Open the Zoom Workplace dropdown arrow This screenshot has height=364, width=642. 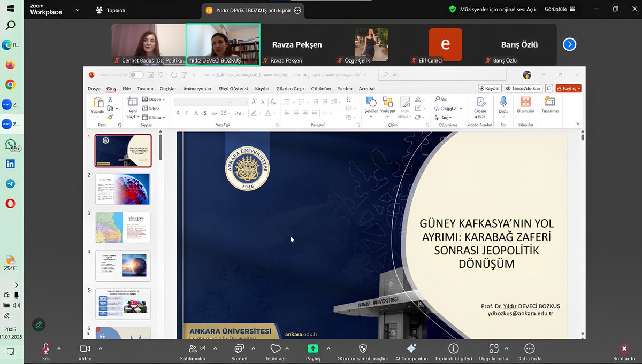[x=78, y=10]
